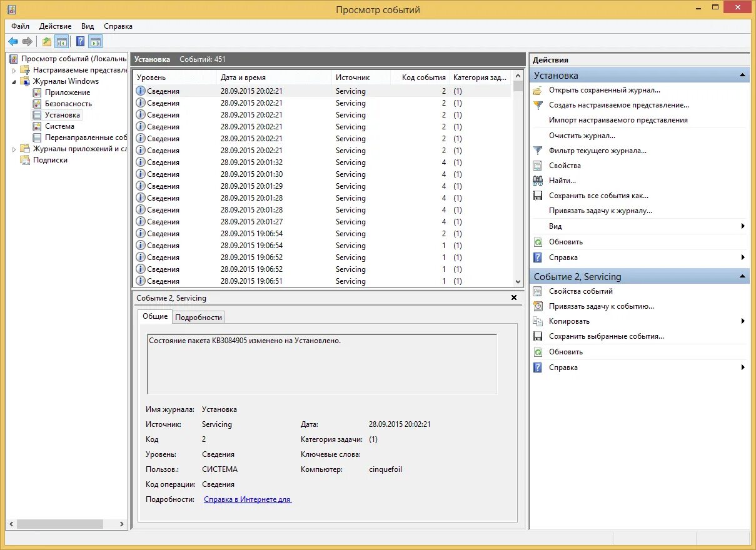The image size is (756, 550).
Task: Click the Help question mark toolbar icon
Action: (81, 42)
